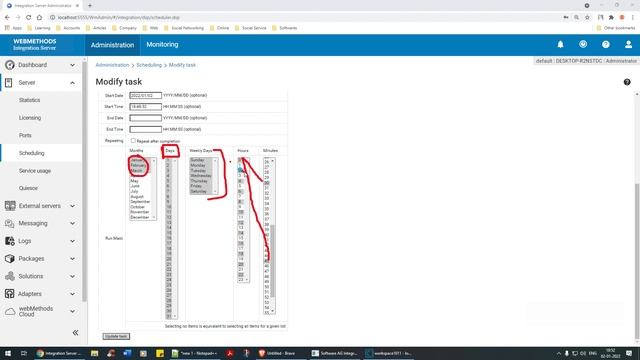Bookmark this page with star icon
Image resolution: width=640 pixels, height=360 pixels.
point(587,18)
